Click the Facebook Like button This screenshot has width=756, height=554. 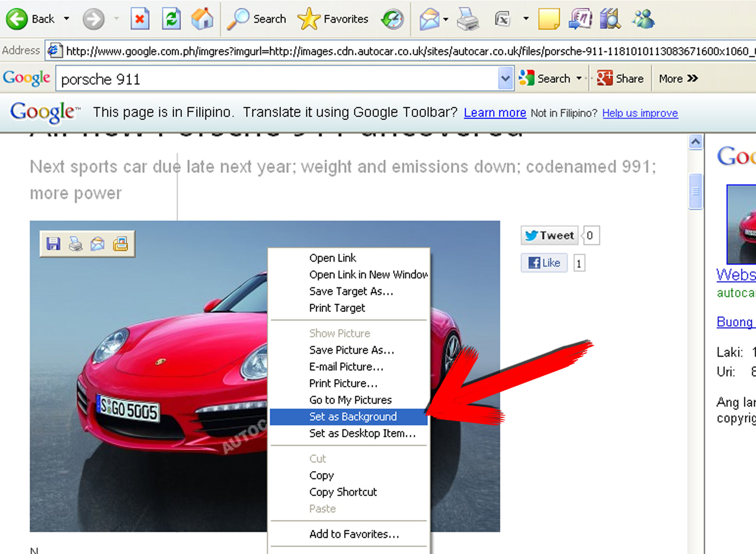(544, 263)
